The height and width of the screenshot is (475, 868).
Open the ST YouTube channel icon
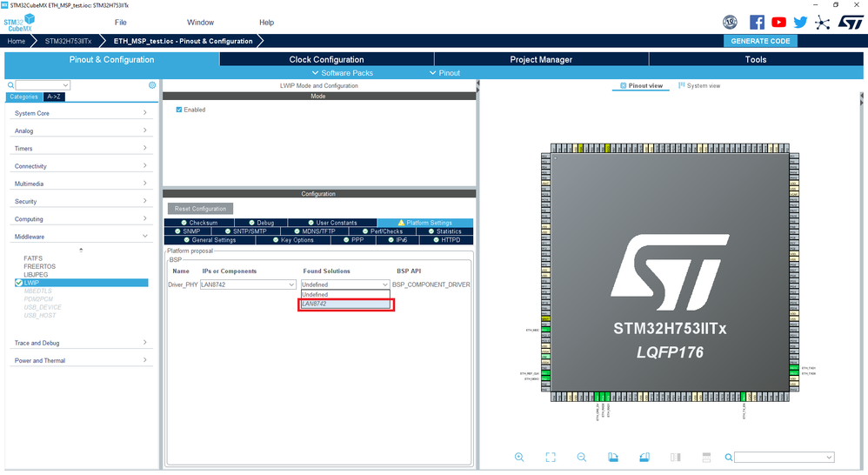tap(779, 22)
